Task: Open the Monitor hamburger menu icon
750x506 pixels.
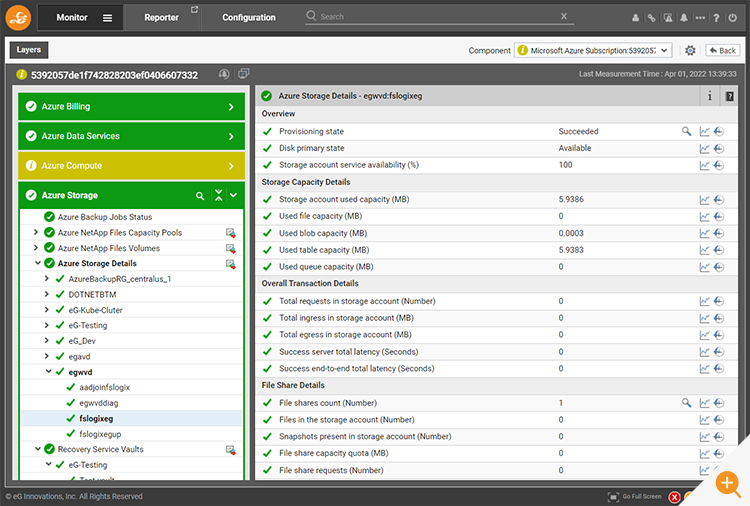Action: pos(108,18)
